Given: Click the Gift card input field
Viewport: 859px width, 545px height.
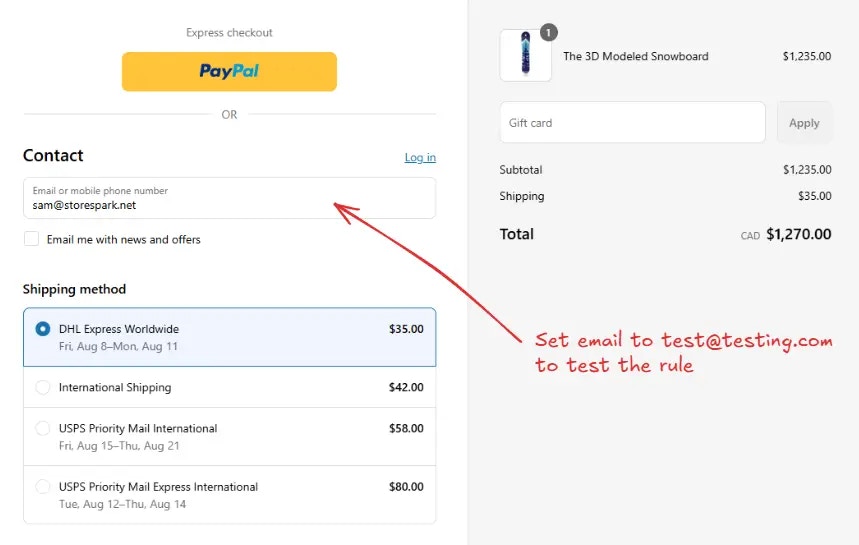Looking at the screenshot, I should point(632,122).
